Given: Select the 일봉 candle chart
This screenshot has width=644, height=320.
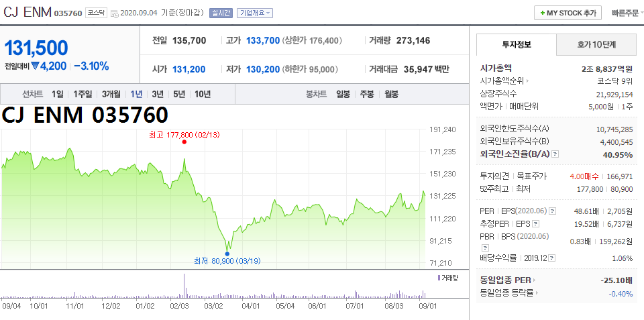Looking at the screenshot, I should tap(343, 94).
